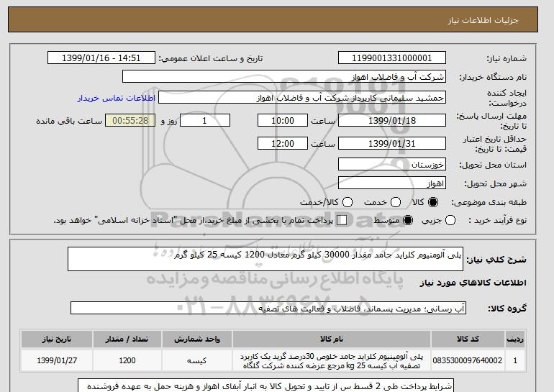This screenshot has height=392, width=554.
Task: Select the کالا/خدمت radio button
Action: [348, 202]
